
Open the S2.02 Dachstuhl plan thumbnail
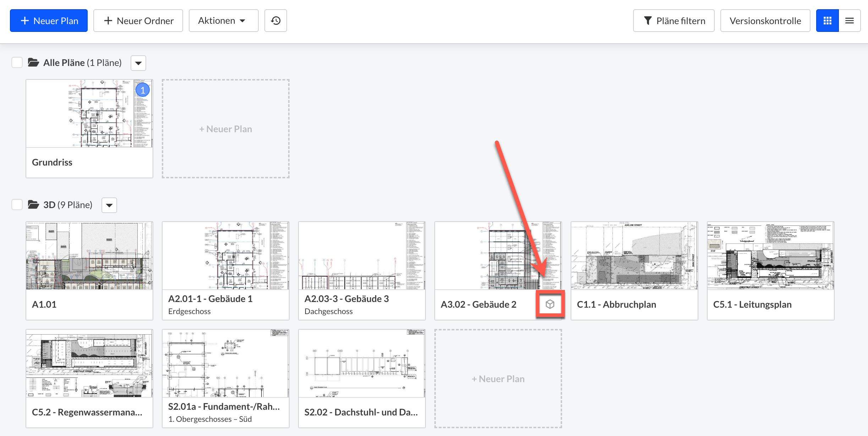pyautogui.click(x=362, y=364)
